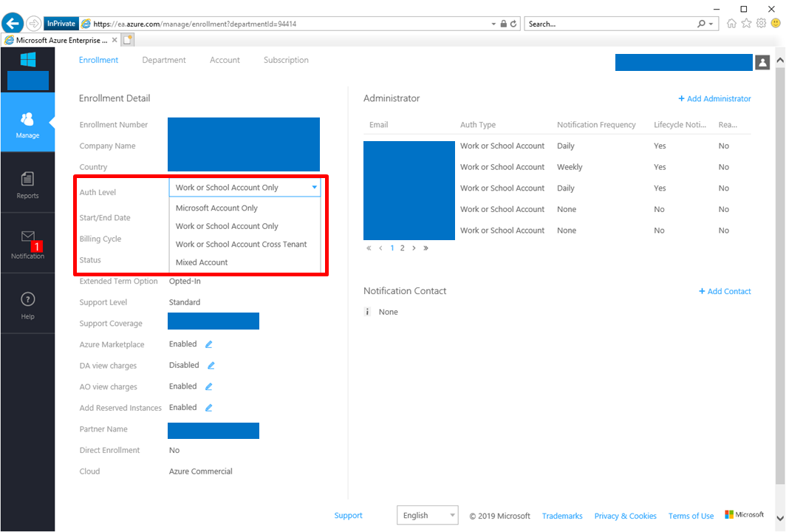
Task: Go to last page of administrators
Action: [426, 248]
